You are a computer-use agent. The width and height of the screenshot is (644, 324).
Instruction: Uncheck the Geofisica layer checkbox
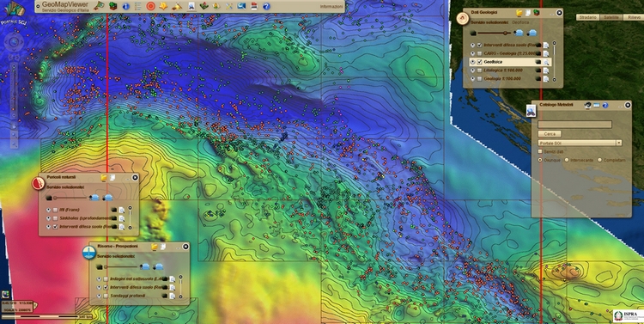coord(480,62)
